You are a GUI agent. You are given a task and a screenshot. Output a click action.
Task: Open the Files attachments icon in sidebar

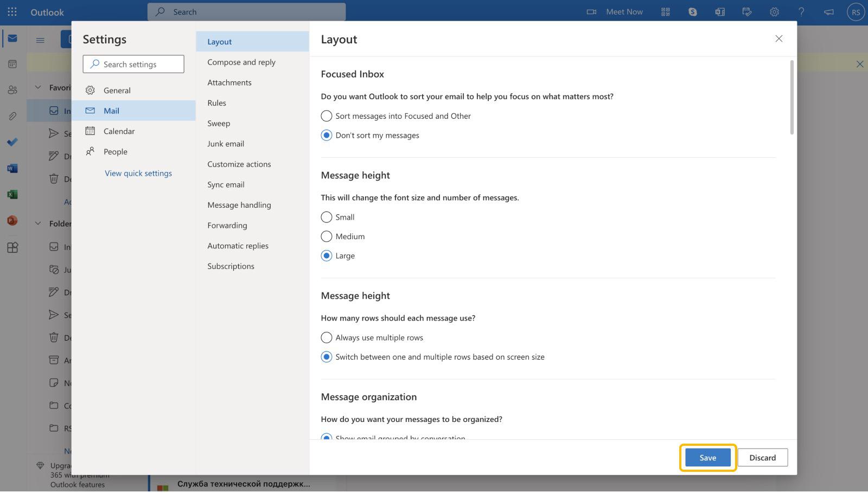(x=12, y=116)
